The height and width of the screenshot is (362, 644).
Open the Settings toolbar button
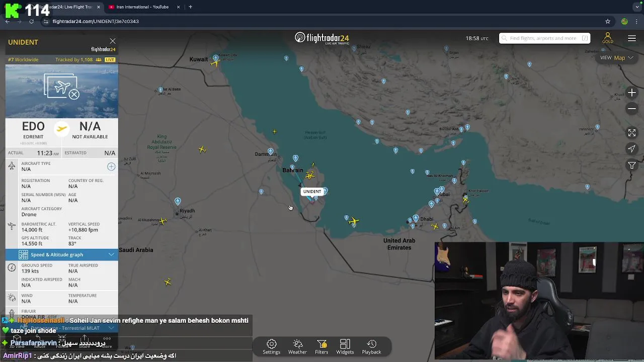271,347
